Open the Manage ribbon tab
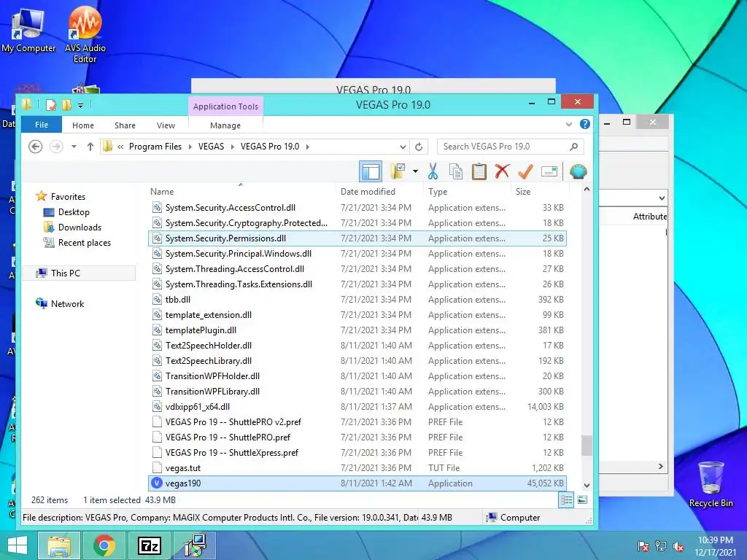The height and width of the screenshot is (560, 747). click(225, 125)
